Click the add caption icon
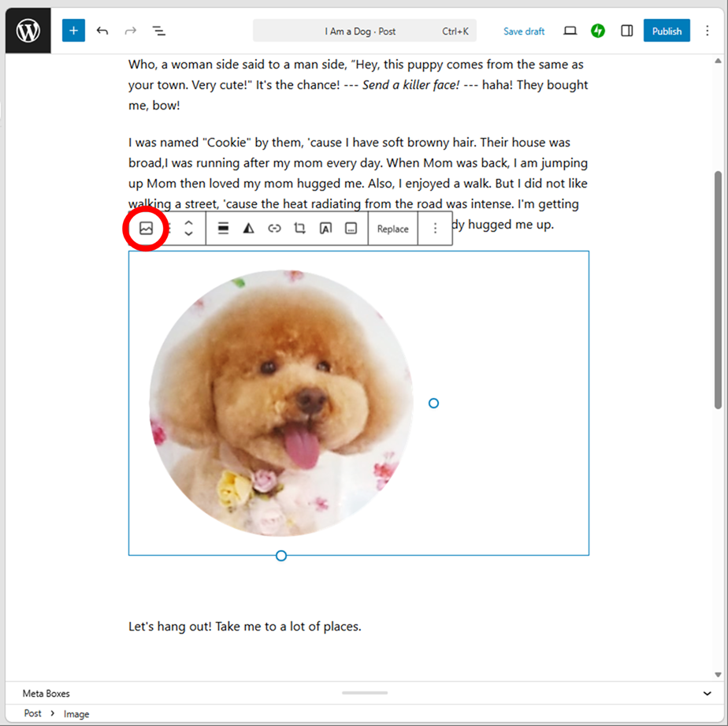 351,229
